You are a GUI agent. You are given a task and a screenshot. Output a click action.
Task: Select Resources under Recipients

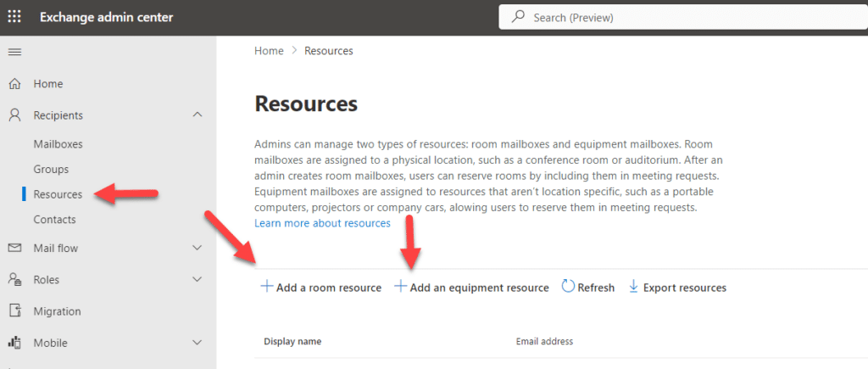click(x=58, y=194)
